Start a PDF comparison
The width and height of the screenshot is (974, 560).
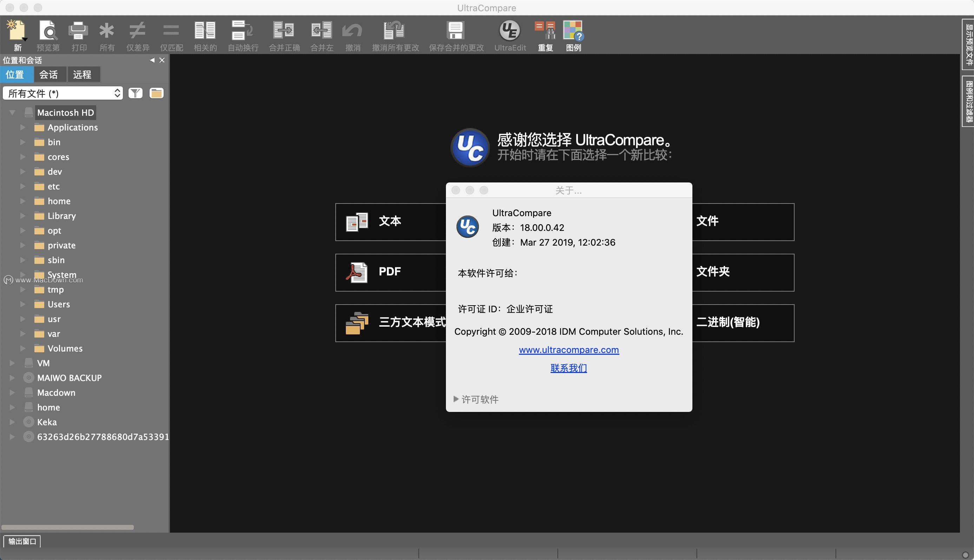click(x=390, y=272)
